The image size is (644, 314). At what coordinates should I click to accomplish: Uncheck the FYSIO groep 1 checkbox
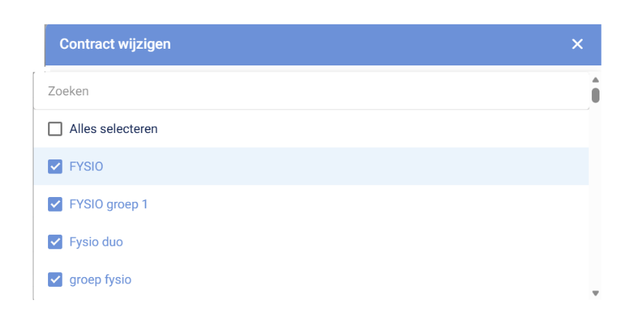55,205
